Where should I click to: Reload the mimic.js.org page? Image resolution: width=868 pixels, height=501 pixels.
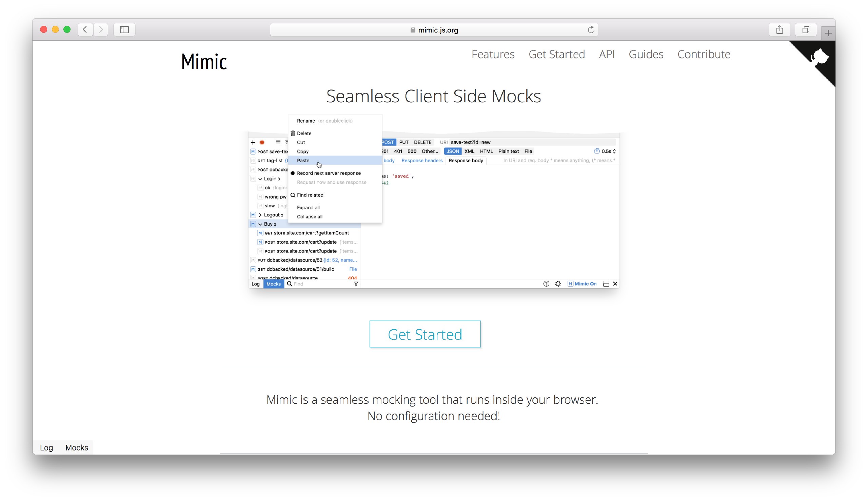(591, 30)
